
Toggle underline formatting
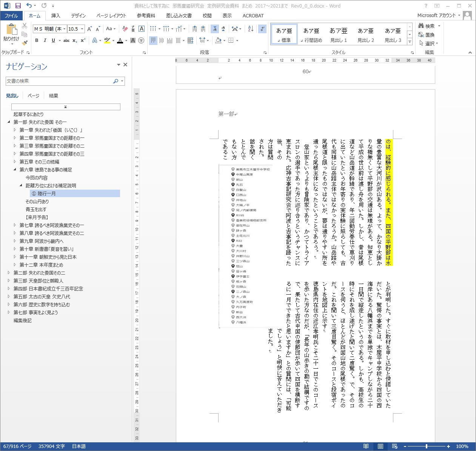pos(53,40)
